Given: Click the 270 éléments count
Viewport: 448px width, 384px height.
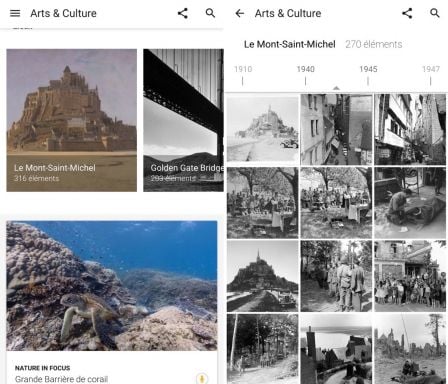Looking at the screenshot, I should (x=374, y=44).
